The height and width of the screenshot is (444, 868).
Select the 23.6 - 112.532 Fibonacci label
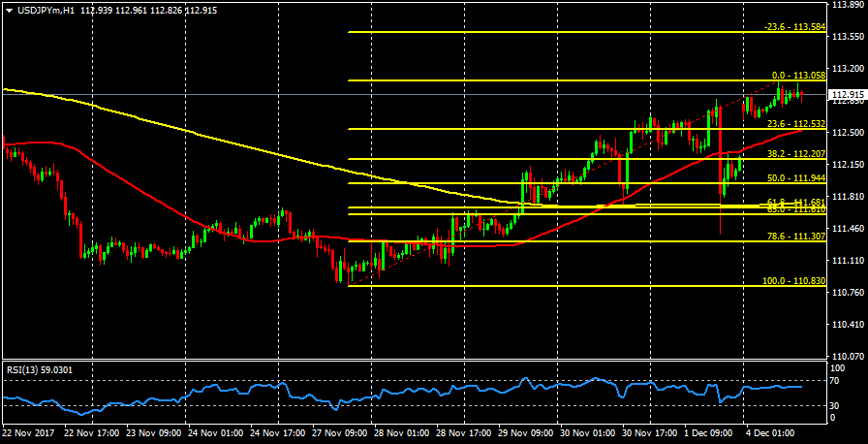point(795,124)
